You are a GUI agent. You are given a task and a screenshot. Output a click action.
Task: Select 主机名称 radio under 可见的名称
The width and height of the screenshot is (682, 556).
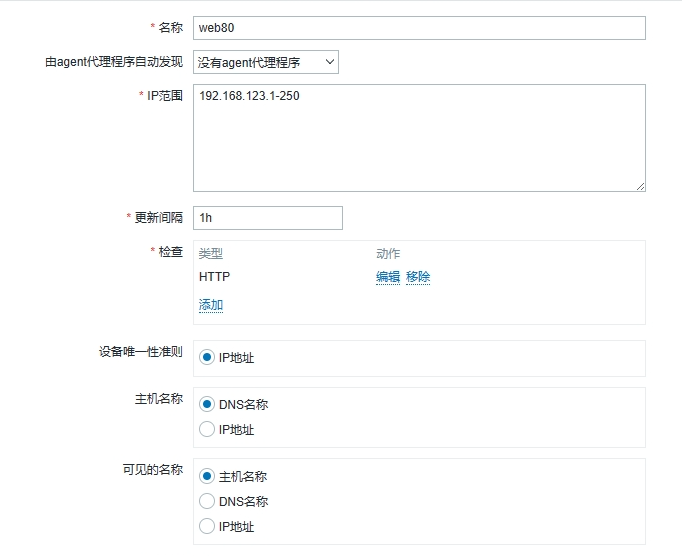[207, 477]
